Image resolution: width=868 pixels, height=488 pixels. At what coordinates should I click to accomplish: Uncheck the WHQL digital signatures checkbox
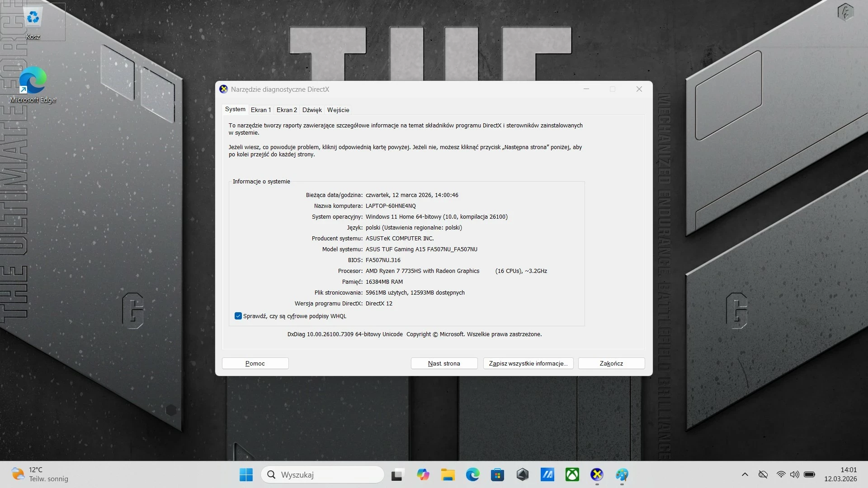click(238, 316)
